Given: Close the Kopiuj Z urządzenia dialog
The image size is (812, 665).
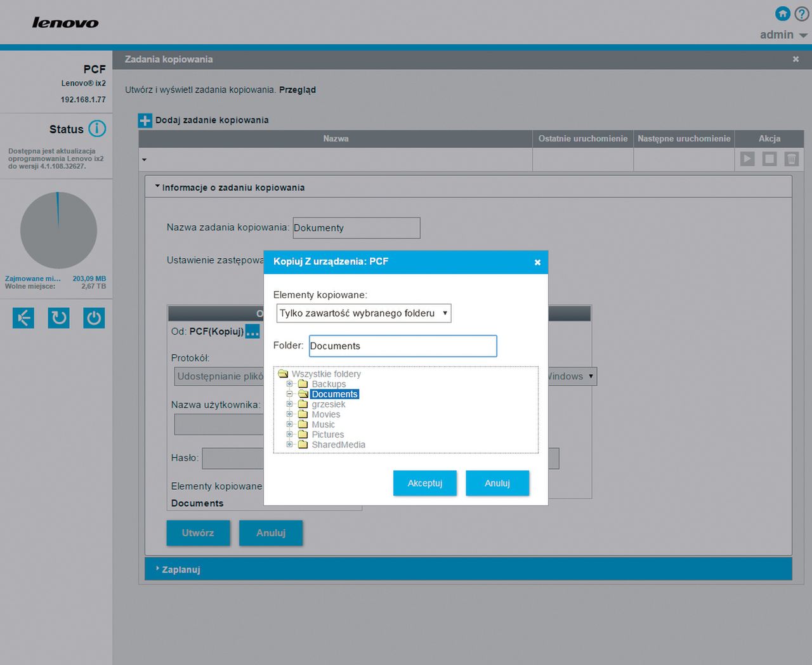Looking at the screenshot, I should (x=537, y=262).
